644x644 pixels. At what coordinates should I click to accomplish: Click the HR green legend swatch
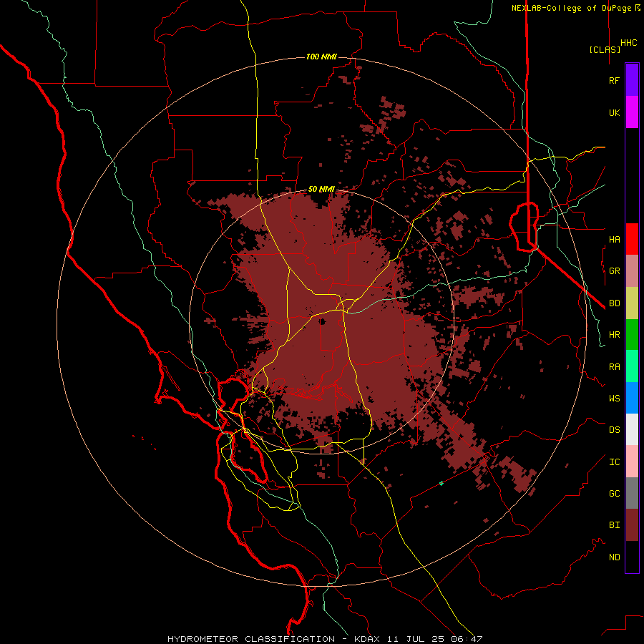(632, 334)
